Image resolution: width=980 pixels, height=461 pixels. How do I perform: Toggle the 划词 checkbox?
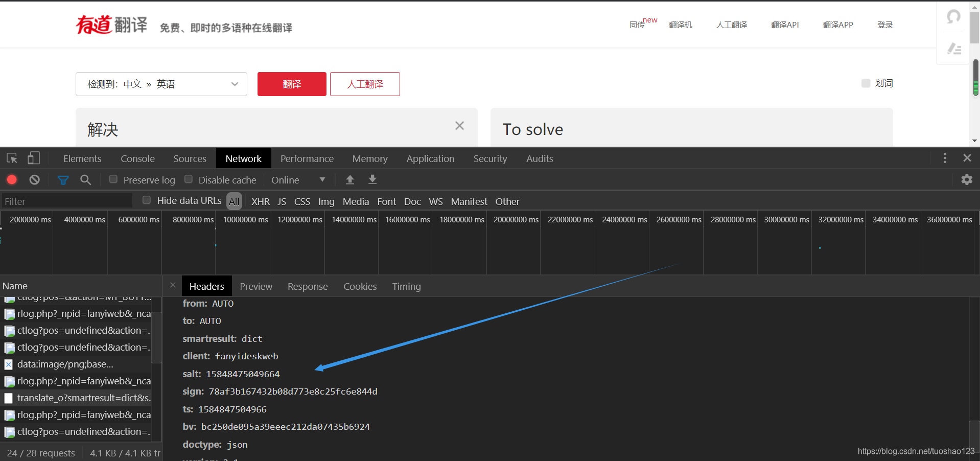point(866,83)
